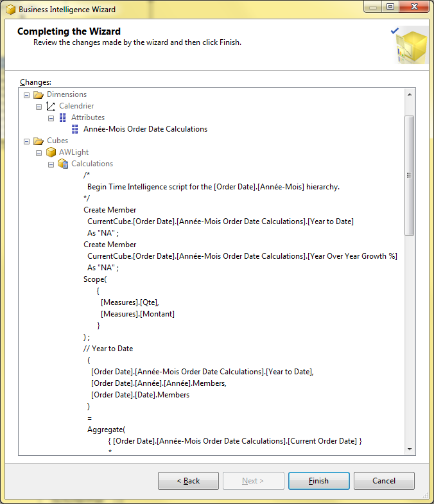The width and height of the screenshot is (434, 504).
Task: Click the Calendrier dimension icon
Action: [x=51, y=106]
